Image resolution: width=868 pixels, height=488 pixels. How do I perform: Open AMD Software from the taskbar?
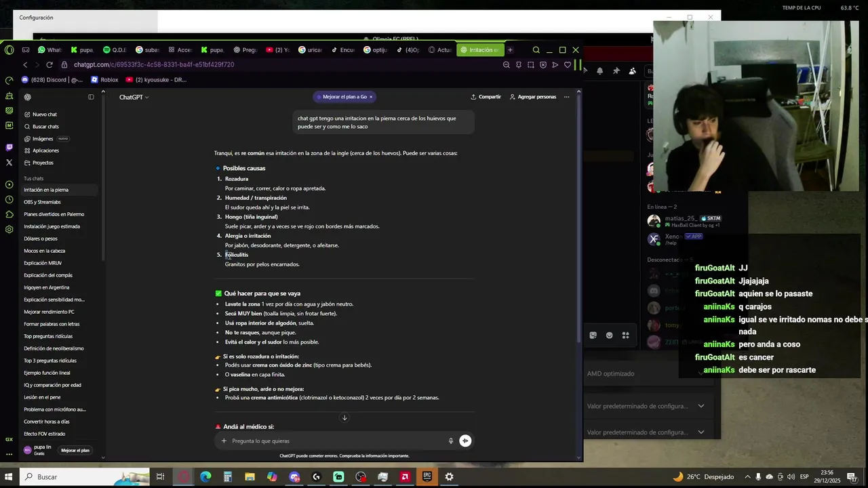tap(405, 476)
